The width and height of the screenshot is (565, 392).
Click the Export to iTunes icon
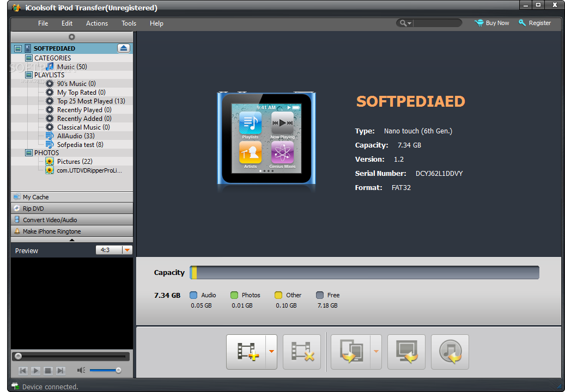tap(449, 352)
